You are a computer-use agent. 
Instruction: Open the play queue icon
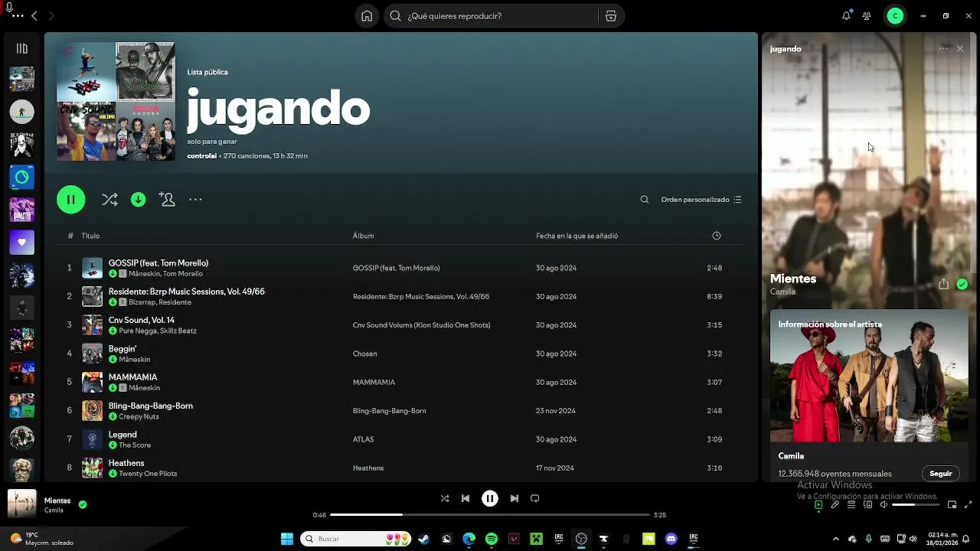tap(851, 505)
